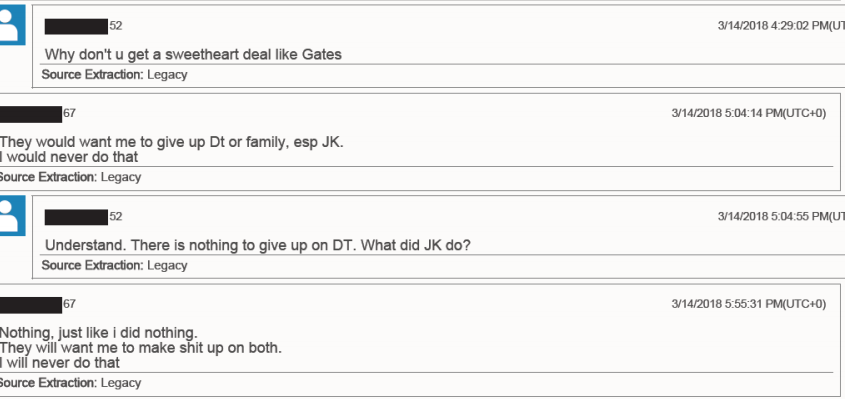
Task: Click the 4:29:02 PM timestamp
Action: coord(781,25)
